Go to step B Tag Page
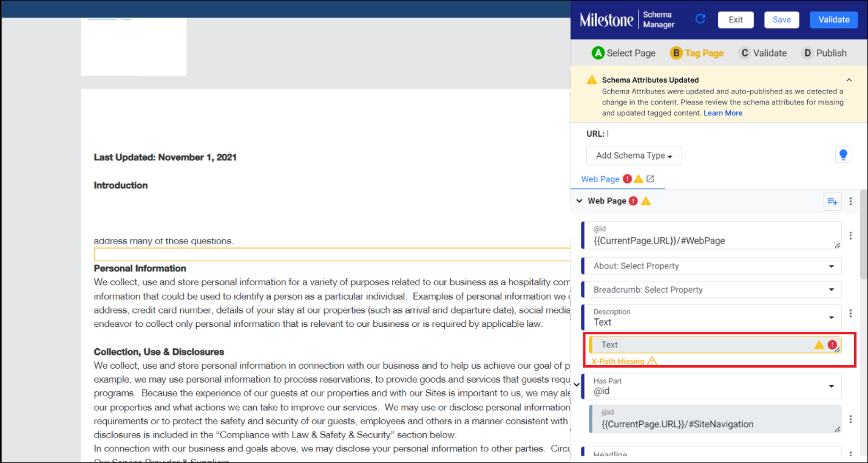 click(697, 53)
